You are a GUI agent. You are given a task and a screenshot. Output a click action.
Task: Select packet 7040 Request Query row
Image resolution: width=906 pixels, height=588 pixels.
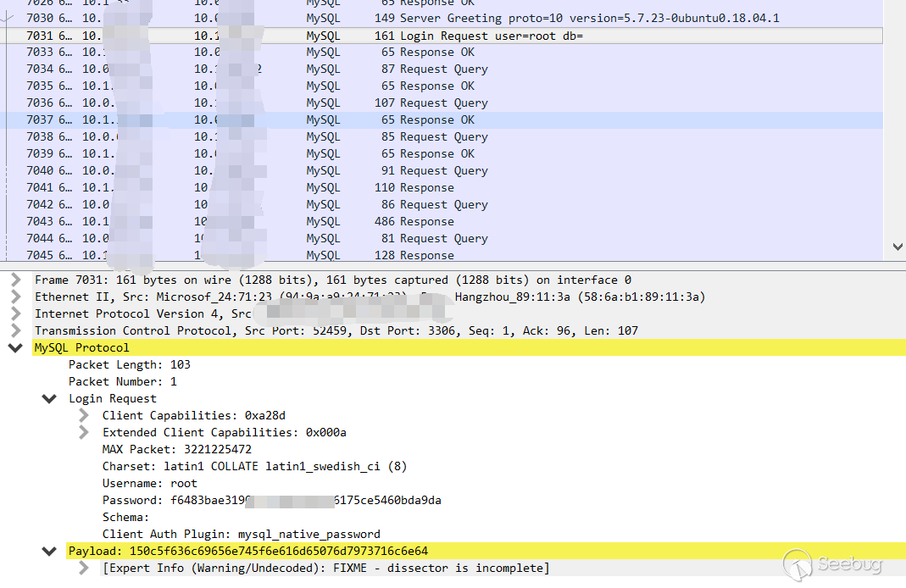coord(442,170)
